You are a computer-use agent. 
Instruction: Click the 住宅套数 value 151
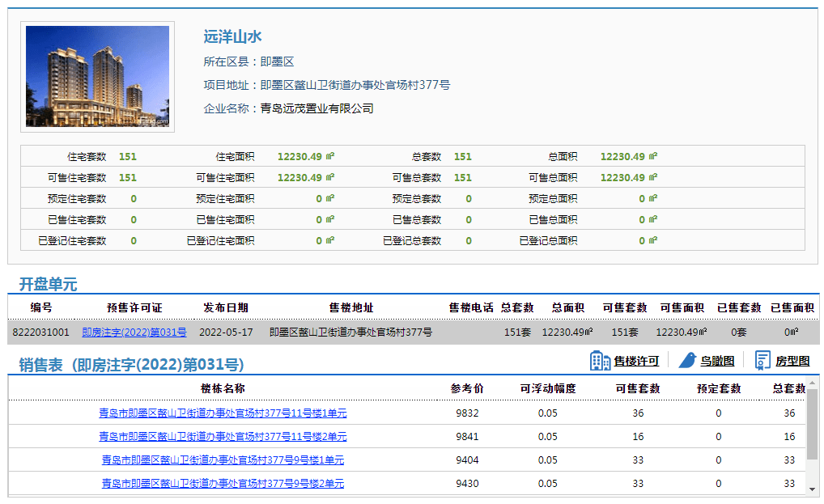point(128,156)
